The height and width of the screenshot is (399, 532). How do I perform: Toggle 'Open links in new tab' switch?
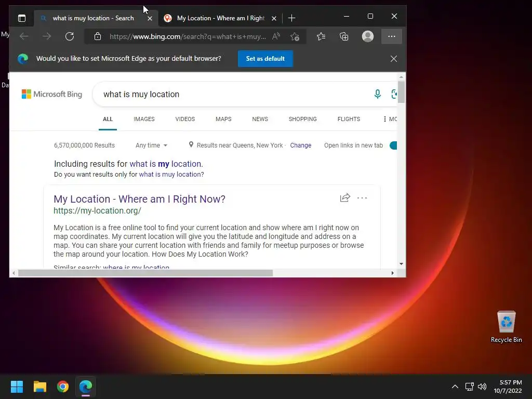point(393,145)
